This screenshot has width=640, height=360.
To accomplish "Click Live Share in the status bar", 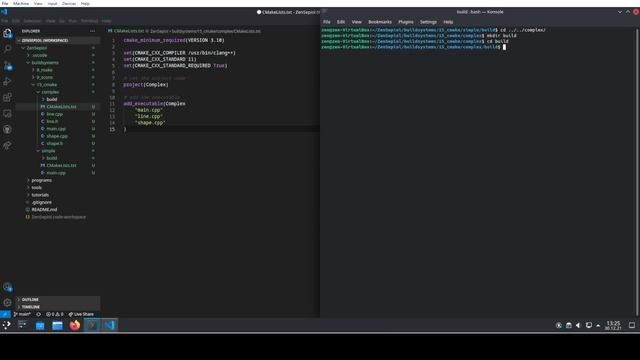I will coord(81,314).
